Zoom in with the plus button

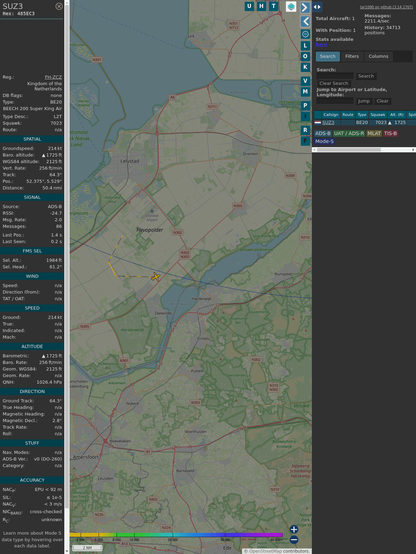(294, 529)
